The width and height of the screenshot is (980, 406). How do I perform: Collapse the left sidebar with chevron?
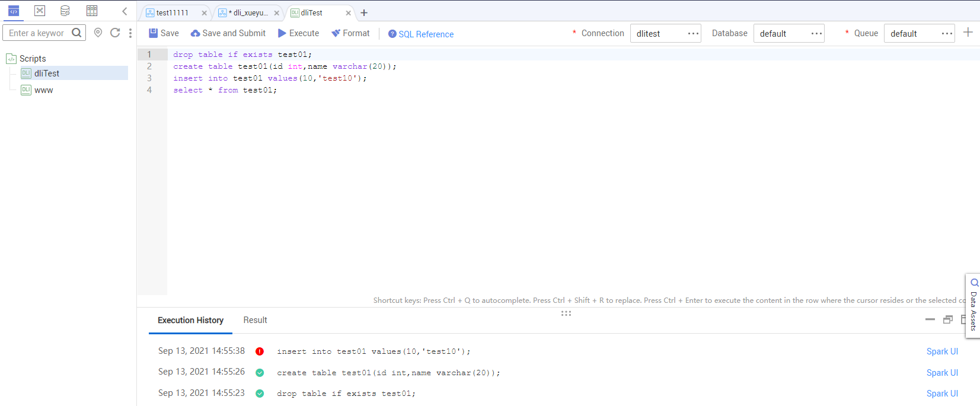tap(125, 11)
